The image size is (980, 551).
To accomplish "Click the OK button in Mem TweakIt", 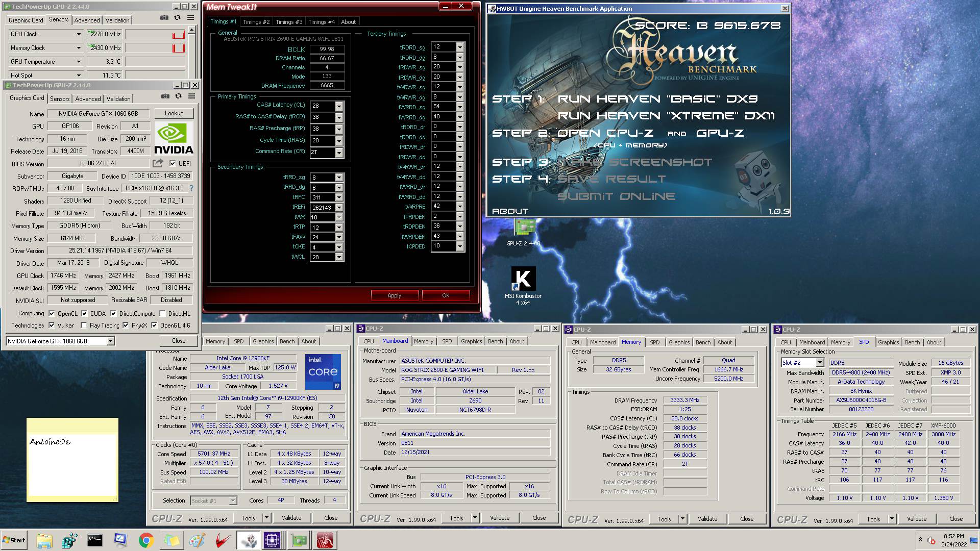I will 446,295.
